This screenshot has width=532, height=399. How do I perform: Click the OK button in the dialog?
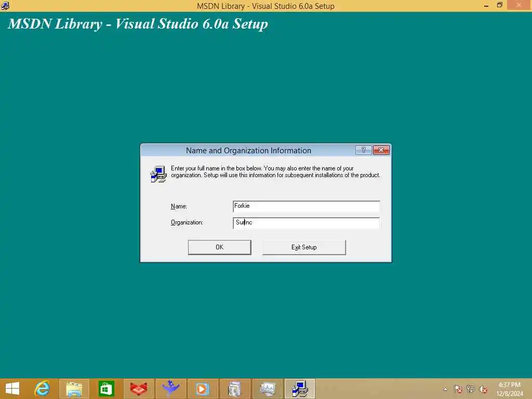coord(220,247)
